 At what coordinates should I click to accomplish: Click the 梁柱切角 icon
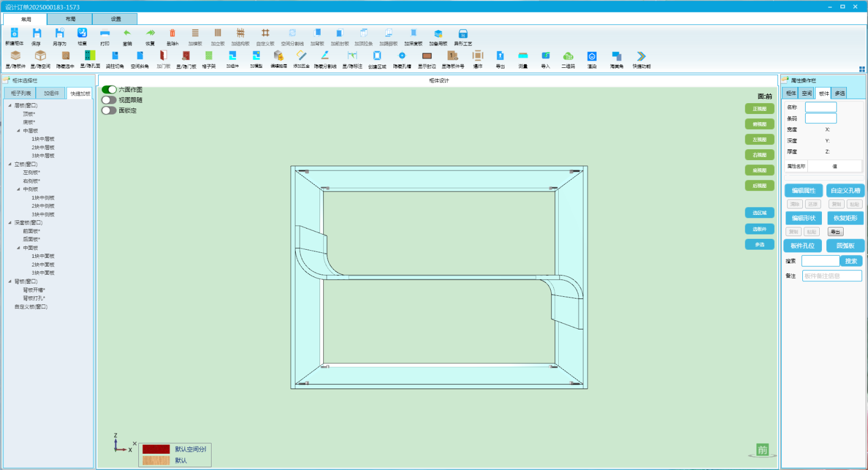(x=115, y=56)
